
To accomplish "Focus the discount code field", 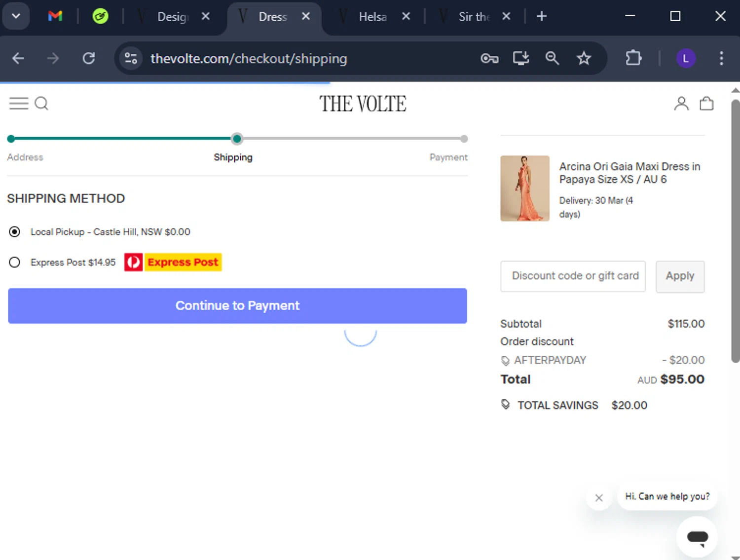I will tap(573, 276).
